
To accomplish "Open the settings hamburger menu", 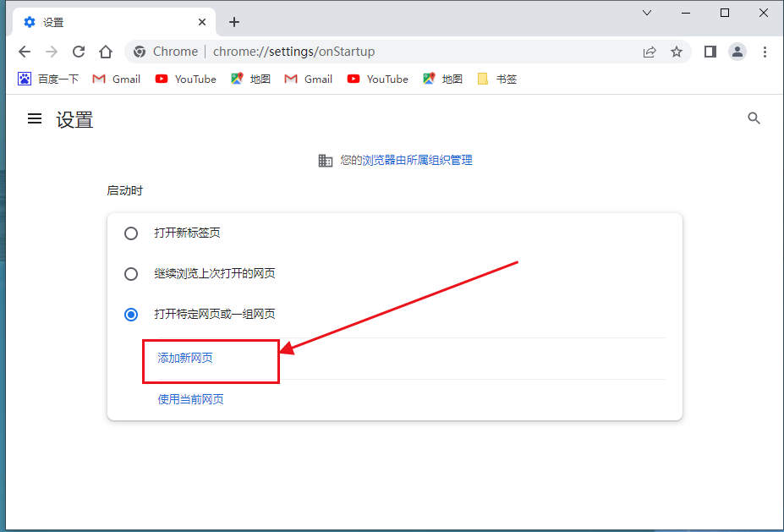I will coord(35,118).
